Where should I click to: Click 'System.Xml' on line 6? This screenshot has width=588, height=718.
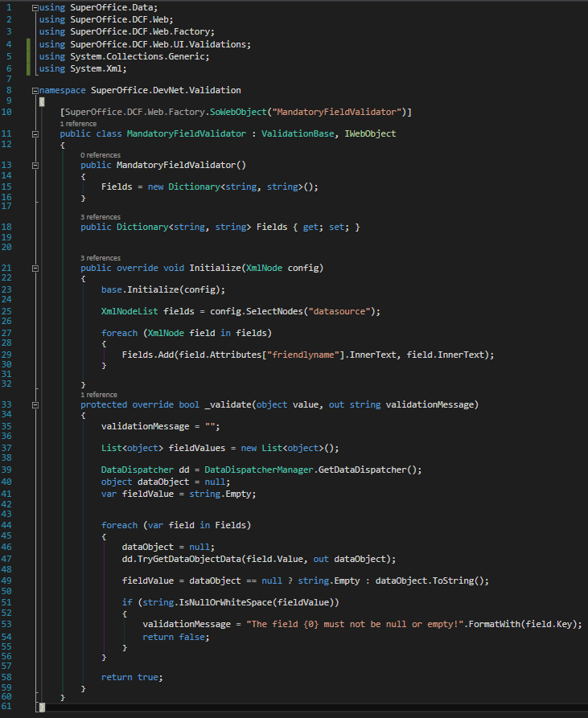(97, 68)
